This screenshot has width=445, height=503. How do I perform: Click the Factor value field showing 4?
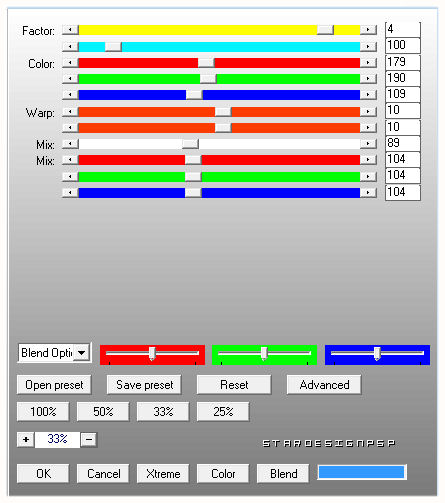coord(403,30)
